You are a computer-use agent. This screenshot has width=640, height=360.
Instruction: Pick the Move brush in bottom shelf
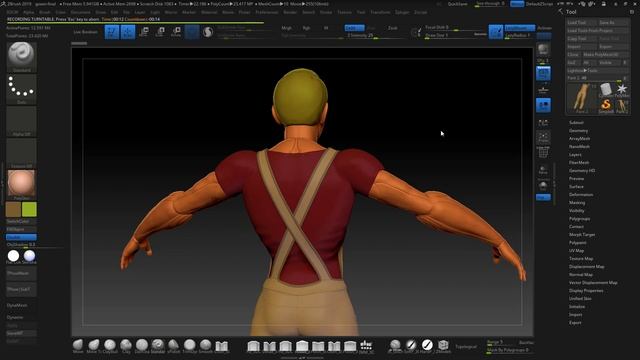[x=78, y=346]
